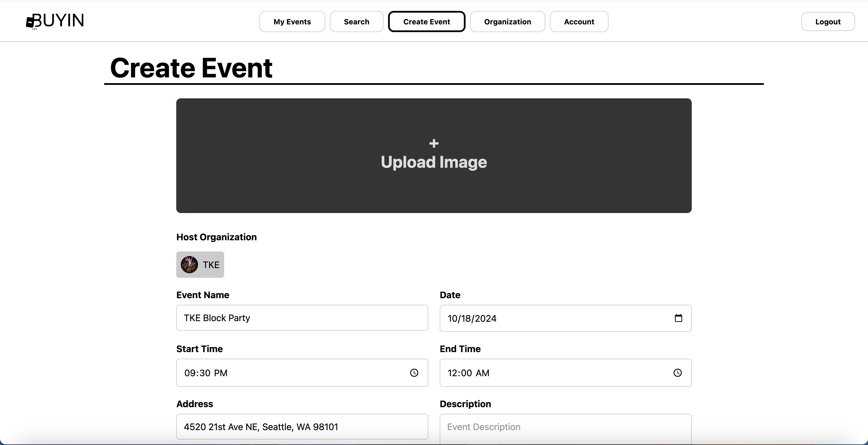868x445 pixels.
Task: Click the Address input field
Action: click(302, 426)
